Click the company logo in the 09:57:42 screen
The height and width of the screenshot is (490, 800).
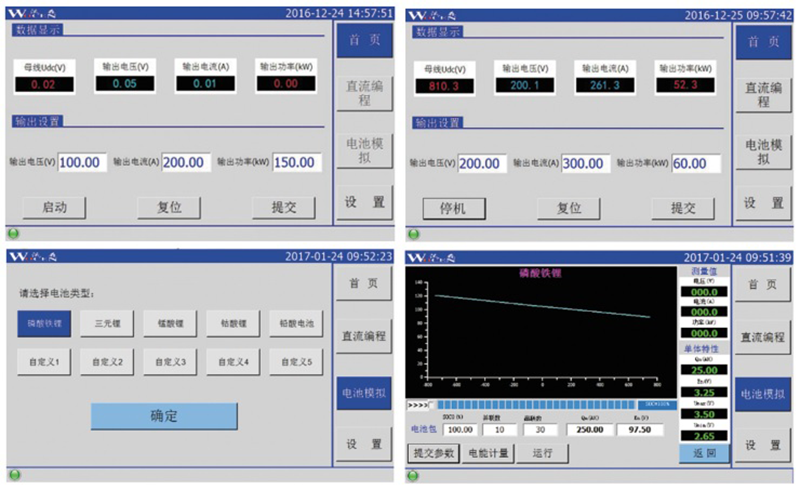tap(432, 15)
